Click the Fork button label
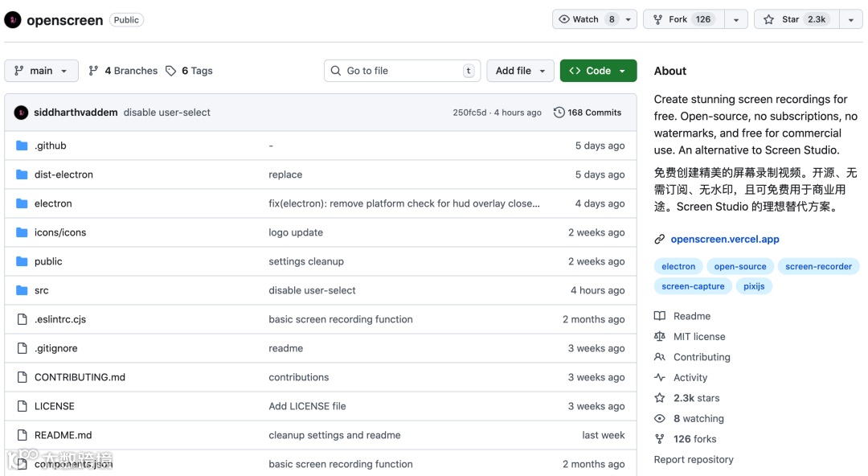Screen dimensions: 868x476 point(678,19)
